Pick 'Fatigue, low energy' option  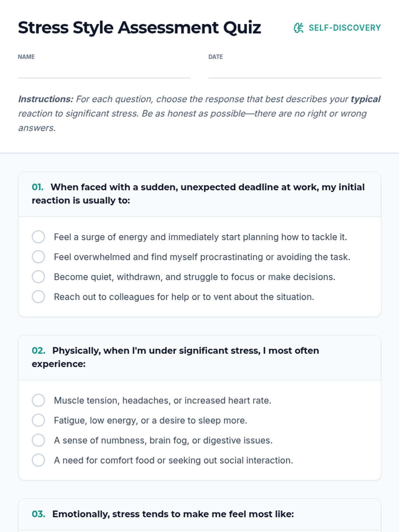(39, 420)
